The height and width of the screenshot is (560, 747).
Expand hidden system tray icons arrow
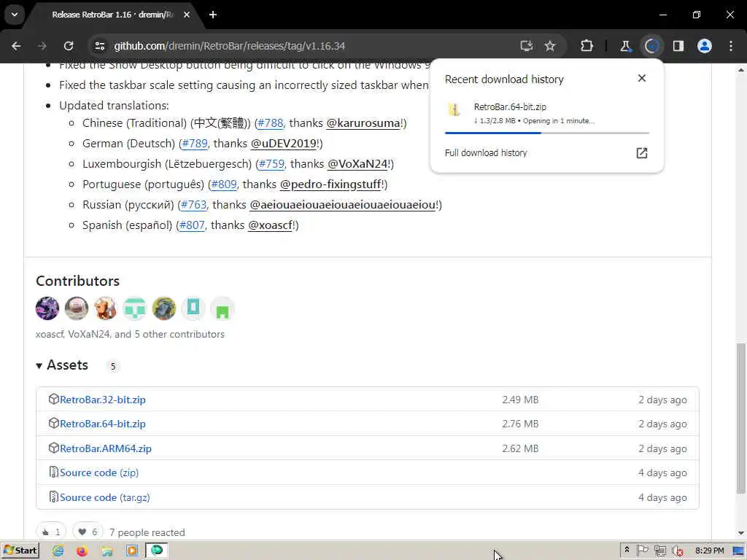coord(627,550)
